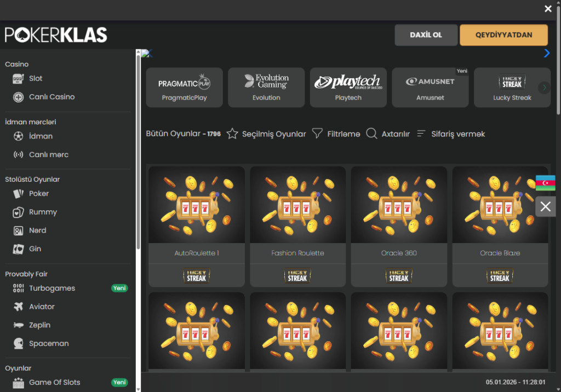Image resolution: width=561 pixels, height=392 pixels.
Task: Open the Azerbaijan flag language selector
Action: pos(545,183)
